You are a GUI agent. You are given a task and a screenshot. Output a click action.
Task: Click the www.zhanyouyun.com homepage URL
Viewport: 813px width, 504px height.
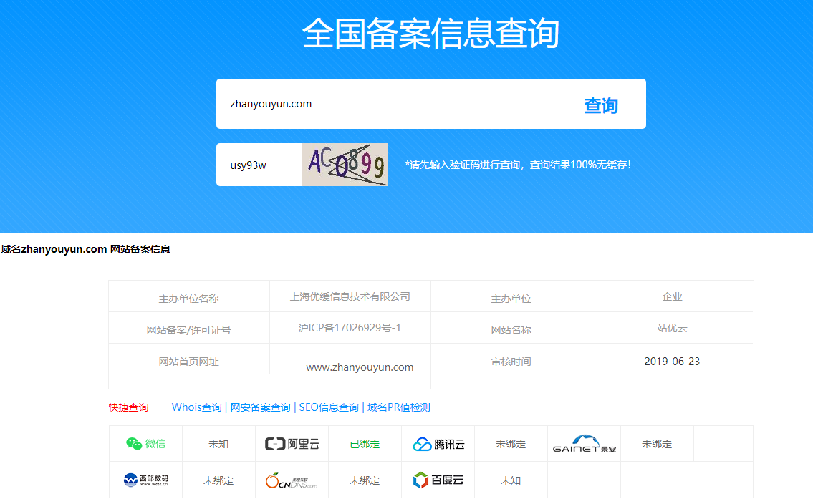[360, 367]
